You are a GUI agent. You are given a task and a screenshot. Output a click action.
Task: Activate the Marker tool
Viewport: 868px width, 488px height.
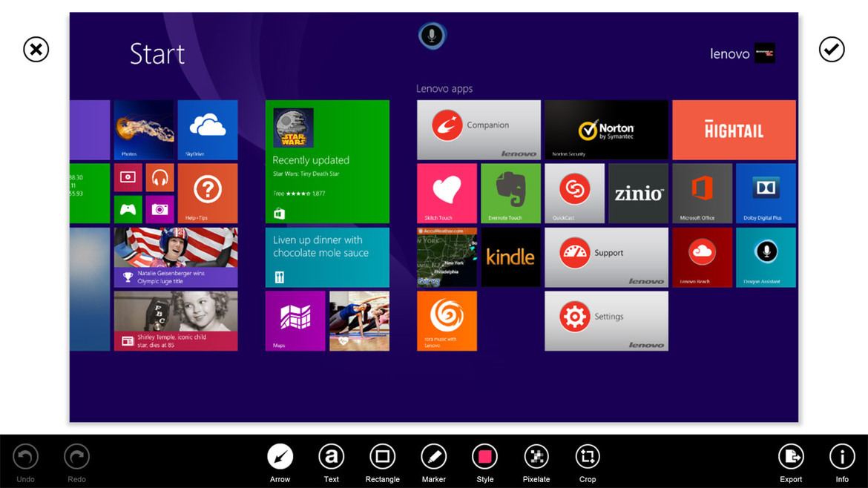click(x=433, y=457)
